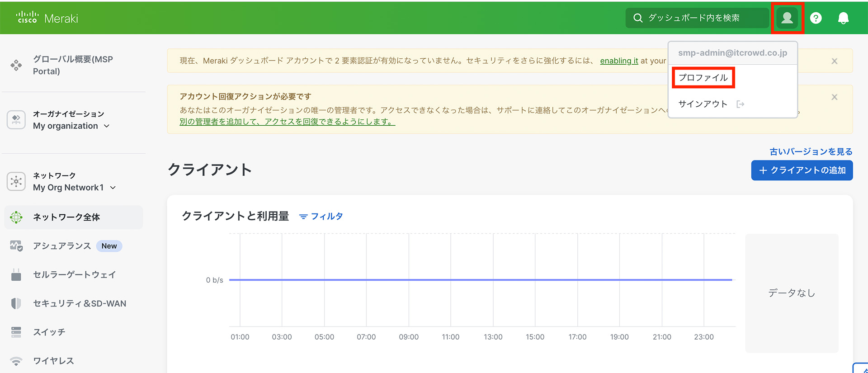Open the help question mark icon
This screenshot has width=868, height=373.
(816, 18)
